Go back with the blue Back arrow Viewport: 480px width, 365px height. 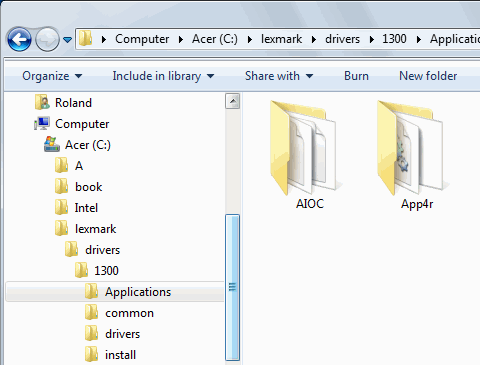[19, 39]
